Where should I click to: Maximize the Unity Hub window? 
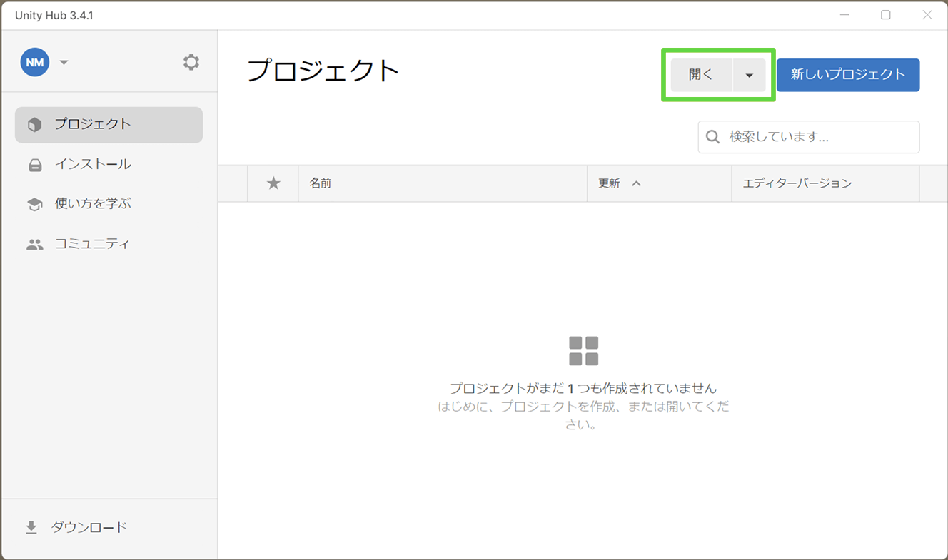point(886,15)
